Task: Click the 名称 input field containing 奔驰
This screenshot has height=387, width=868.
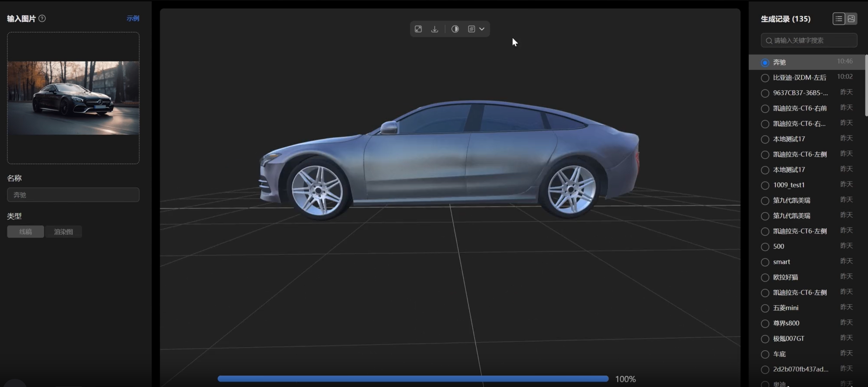Action: [73, 195]
